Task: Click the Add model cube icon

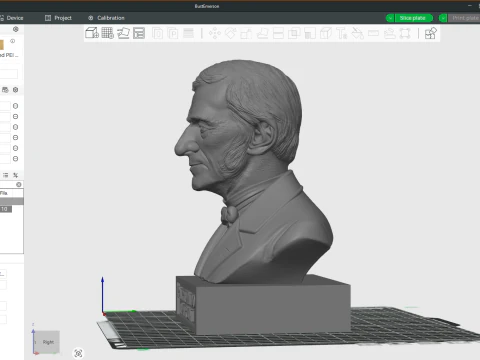Action: click(x=92, y=33)
